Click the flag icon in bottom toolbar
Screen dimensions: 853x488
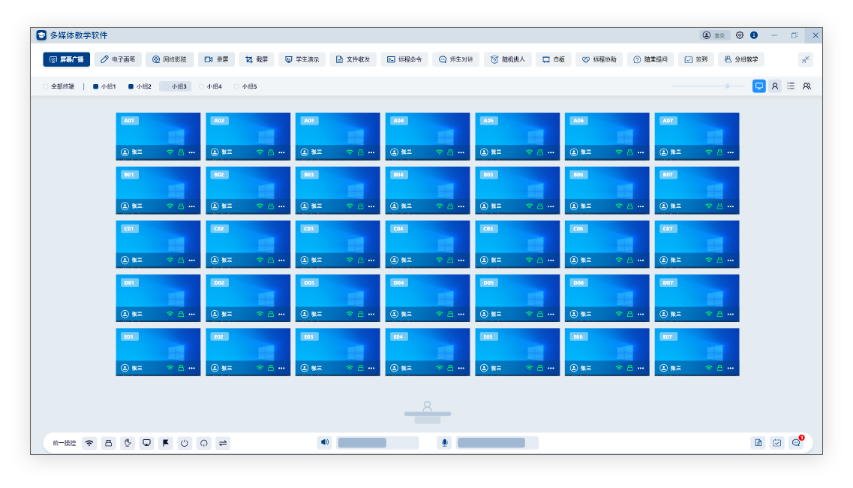(166, 443)
